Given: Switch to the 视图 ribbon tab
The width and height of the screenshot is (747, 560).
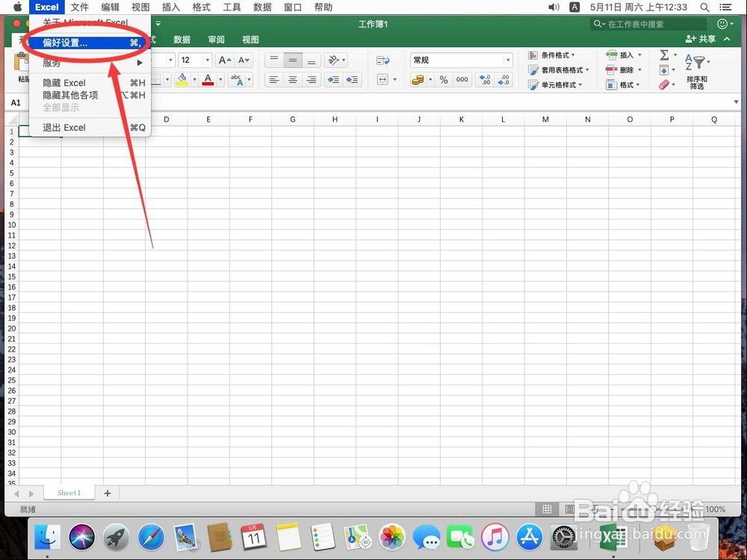Looking at the screenshot, I should (250, 40).
